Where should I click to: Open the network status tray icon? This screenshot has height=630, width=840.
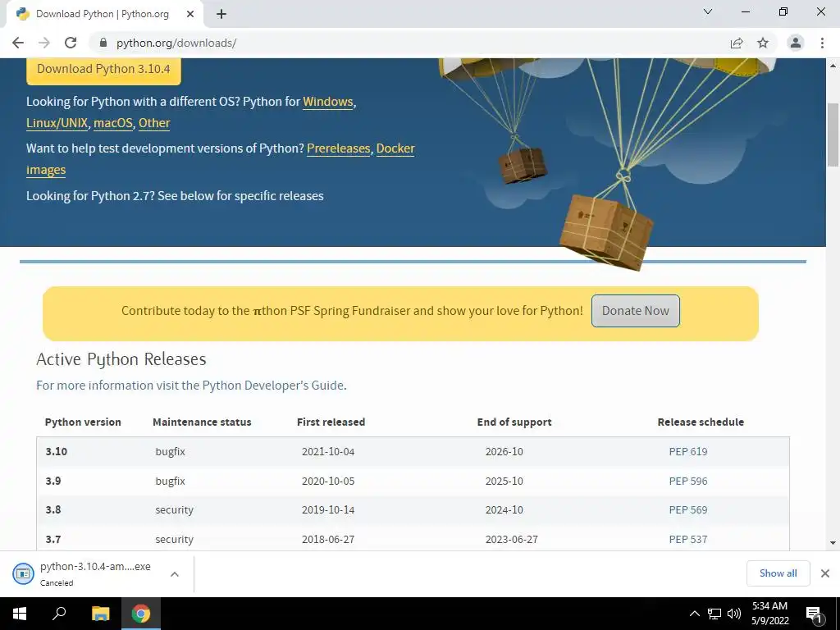coord(714,614)
